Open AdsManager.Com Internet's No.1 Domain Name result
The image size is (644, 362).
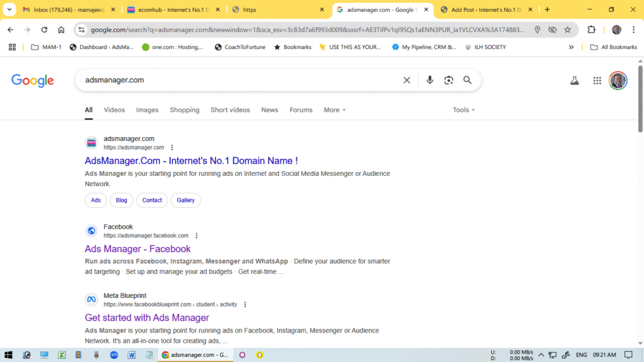tap(191, 161)
